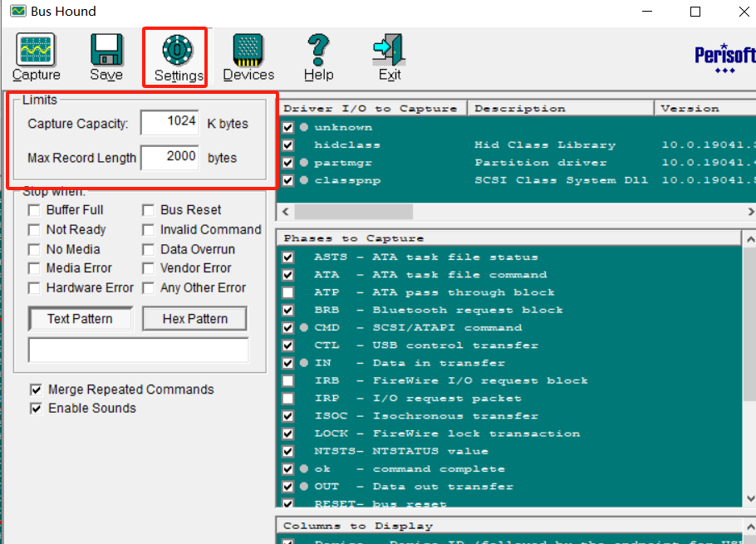
Task: Uncheck the CTL USB control transfer checkbox
Action: pos(287,346)
